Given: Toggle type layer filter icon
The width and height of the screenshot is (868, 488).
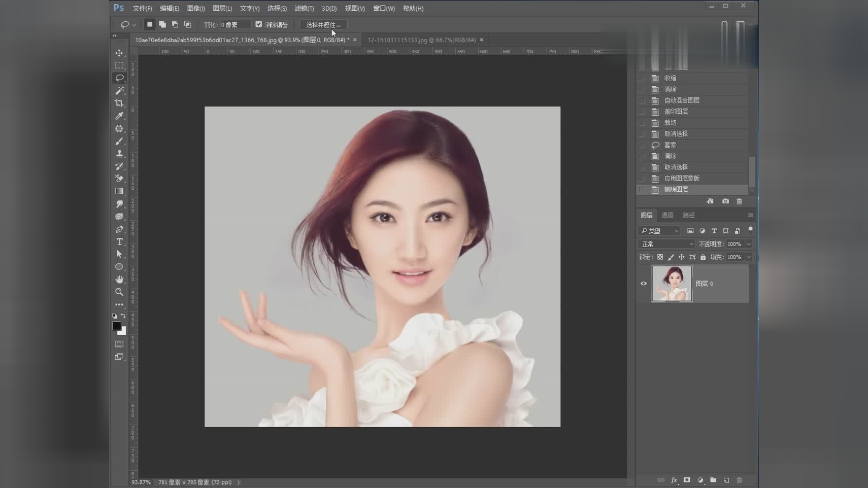Looking at the screenshot, I should [714, 231].
